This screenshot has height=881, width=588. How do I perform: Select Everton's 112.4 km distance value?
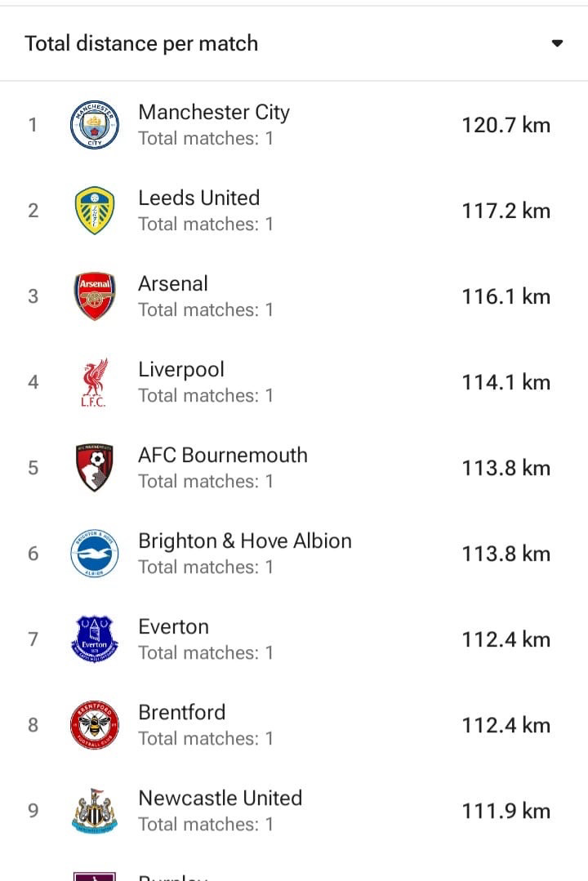pyautogui.click(x=506, y=639)
